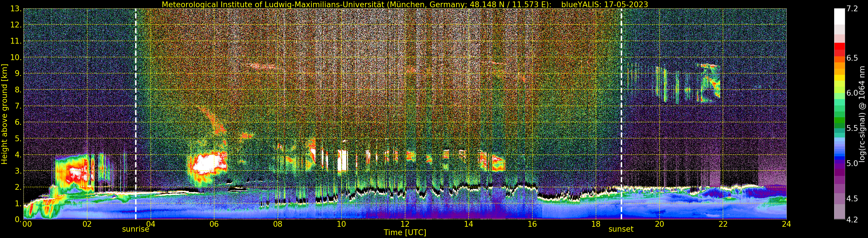Screen dimensions: 868x238
Task: Click the '16' time tick label
Action: [x=532, y=224]
